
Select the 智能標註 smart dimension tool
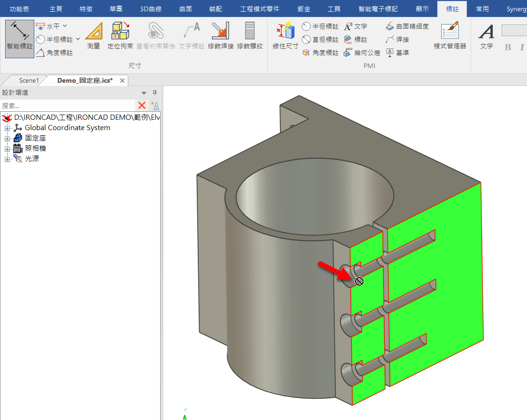pyautogui.click(x=19, y=39)
